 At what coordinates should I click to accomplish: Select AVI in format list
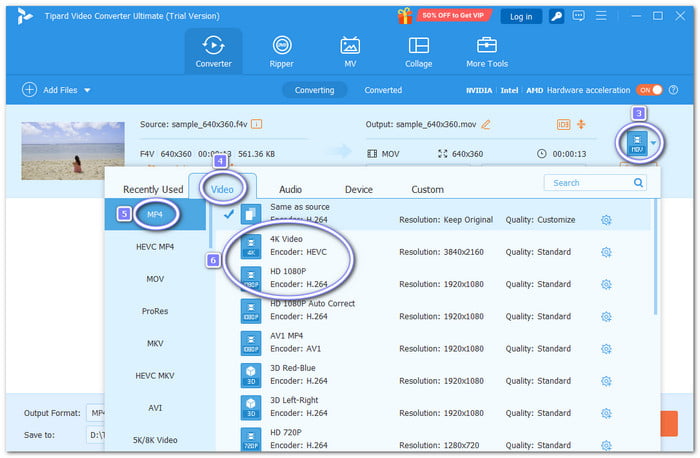click(x=155, y=408)
